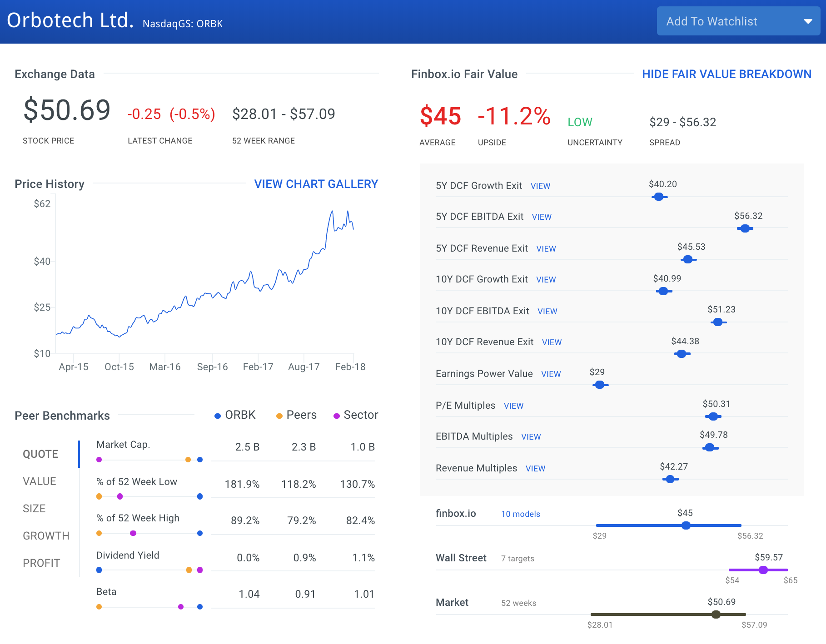Click the 7 targets Wall Street label
Image resolution: width=826 pixels, height=644 pixels.
pos(517,559)
